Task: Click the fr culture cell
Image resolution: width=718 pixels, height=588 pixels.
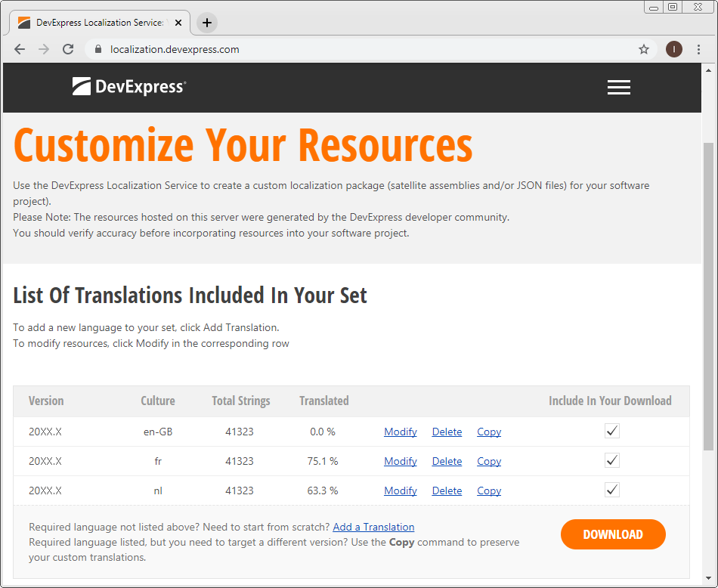Action: click(158, 461)
